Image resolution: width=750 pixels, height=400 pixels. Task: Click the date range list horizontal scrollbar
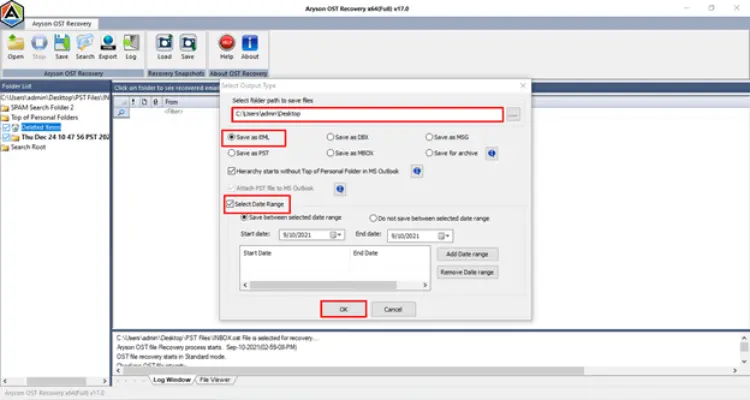click(x=323, y=285)
